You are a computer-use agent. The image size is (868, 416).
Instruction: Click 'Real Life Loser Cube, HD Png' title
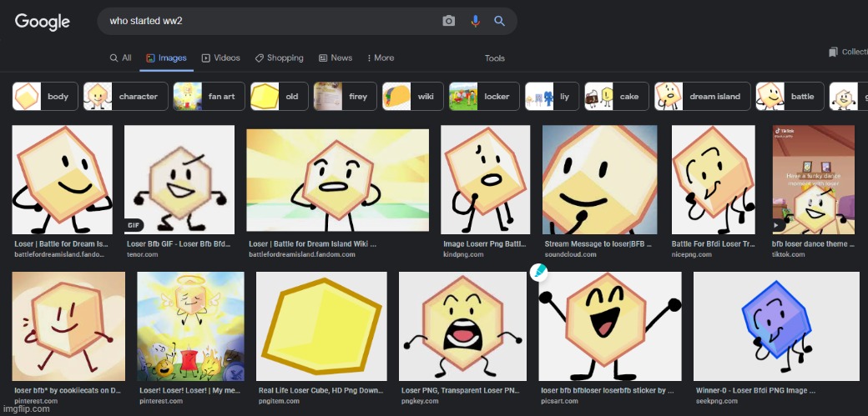(320, 390)
